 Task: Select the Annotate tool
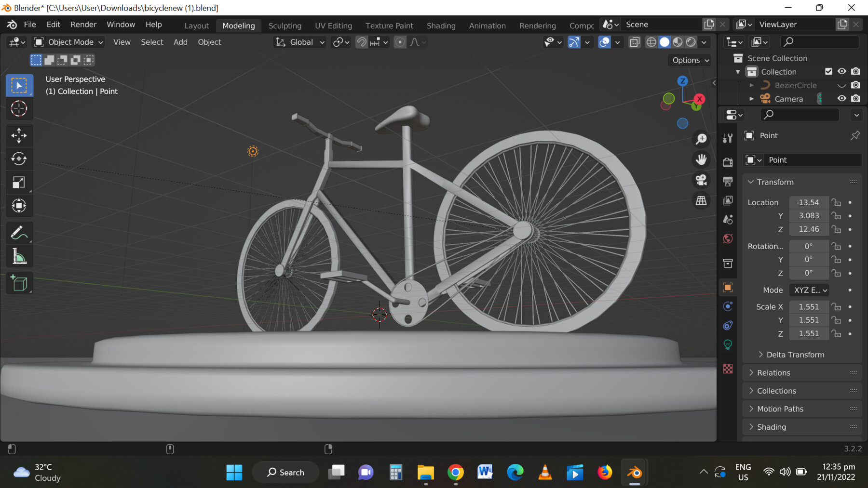coord(19,233)
